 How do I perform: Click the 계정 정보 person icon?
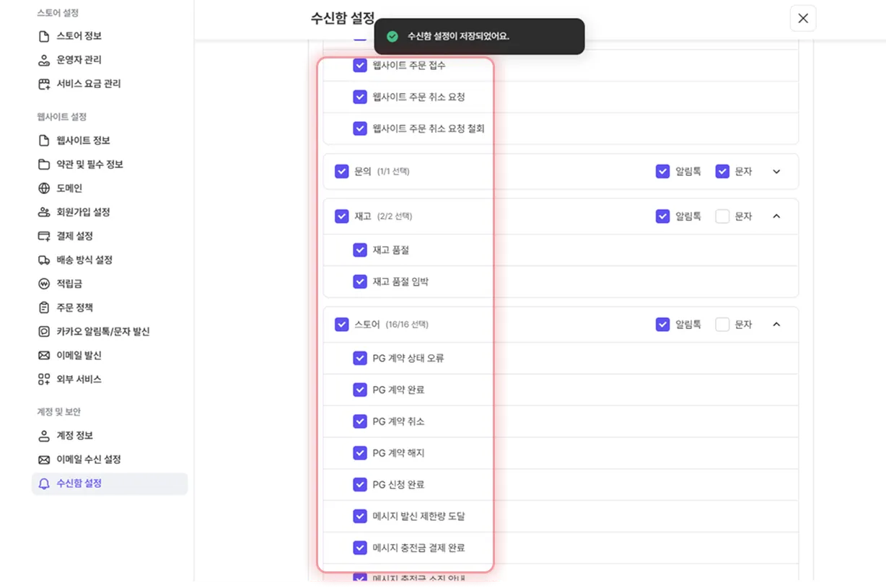[x=44, y=436]
